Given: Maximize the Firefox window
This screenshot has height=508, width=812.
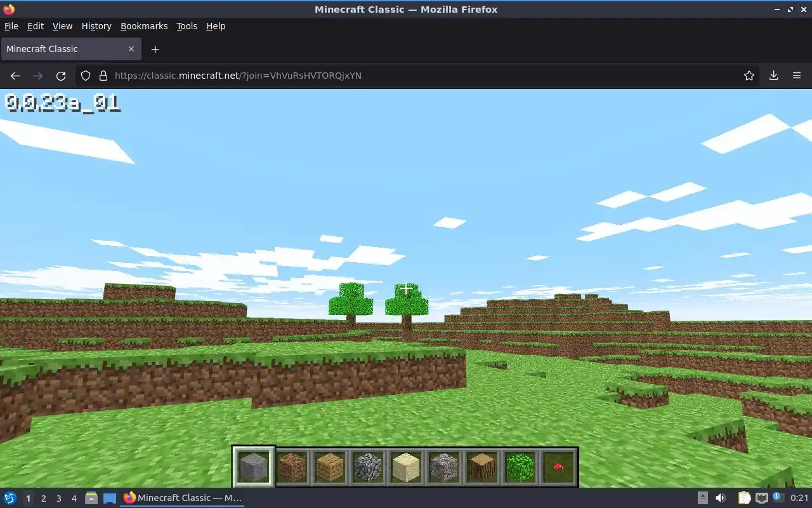Looking at the screenshot, I should point(790,10).
